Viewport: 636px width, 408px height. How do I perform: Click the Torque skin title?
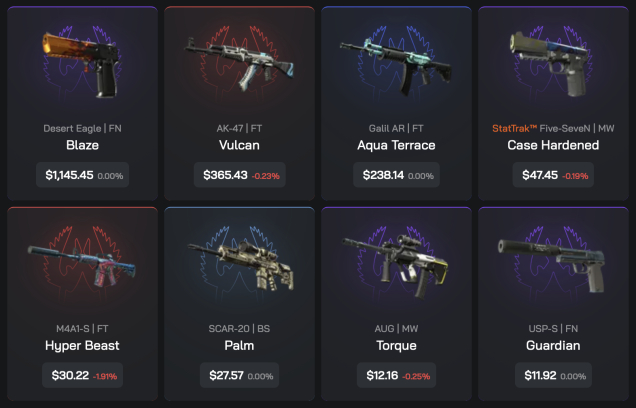pyautogui.click(x=396, y=346)
